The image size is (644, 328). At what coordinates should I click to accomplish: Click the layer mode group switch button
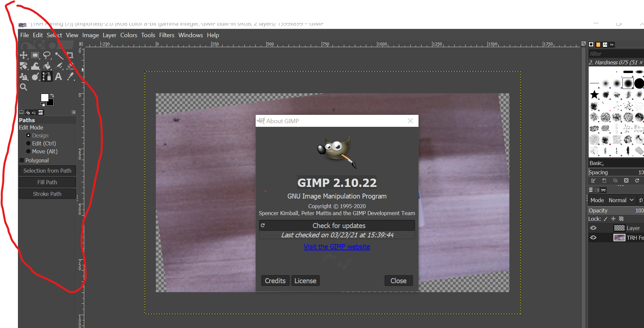click(641, 200)
